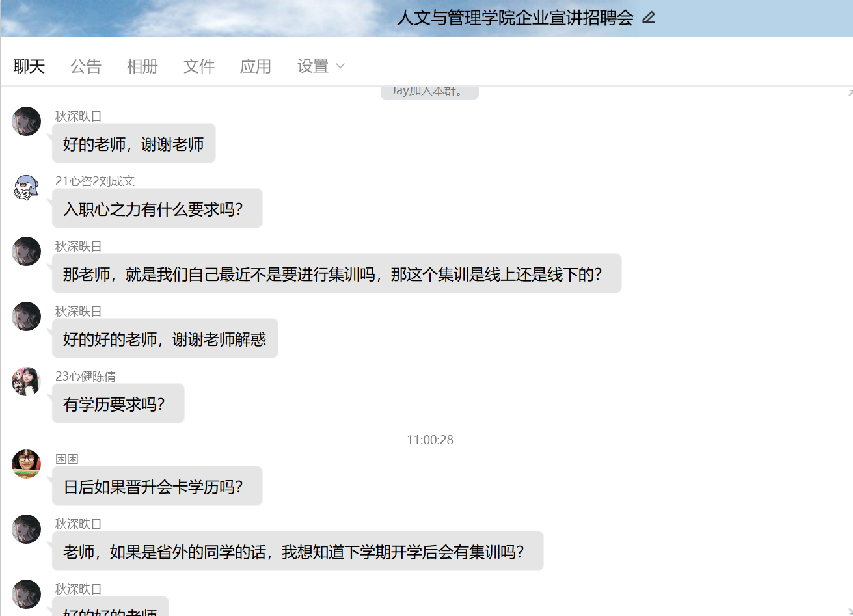Switch to the 公告 tab
Viewport: 853px width, 616px height.
[x=86, y=66]
